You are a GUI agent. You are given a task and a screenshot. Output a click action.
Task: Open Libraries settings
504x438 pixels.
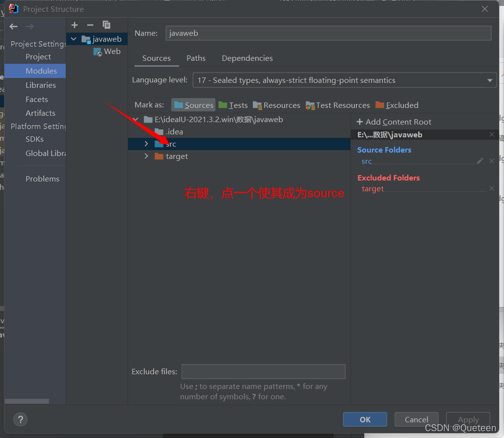(x=41, y=85)
